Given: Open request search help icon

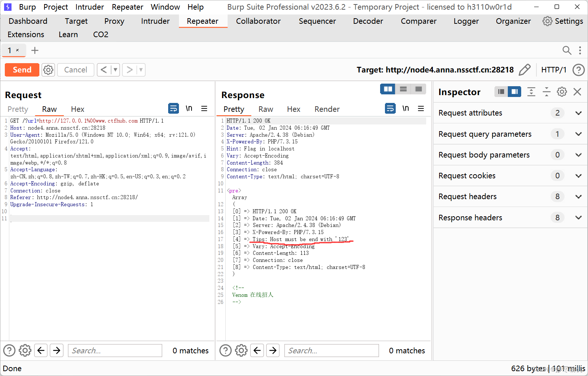Looking at the screenshot, I should pyautogui.click(x=9, y=350).
